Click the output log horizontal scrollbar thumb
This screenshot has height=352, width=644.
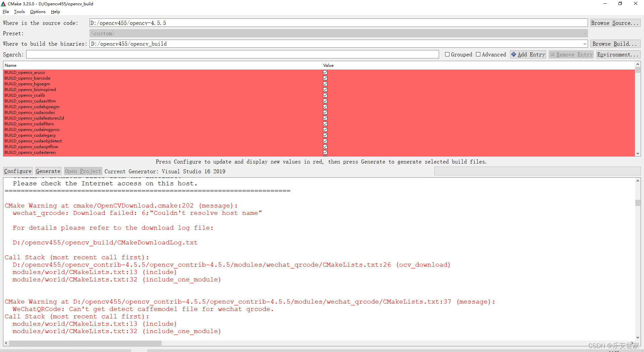tap(85, 343)
